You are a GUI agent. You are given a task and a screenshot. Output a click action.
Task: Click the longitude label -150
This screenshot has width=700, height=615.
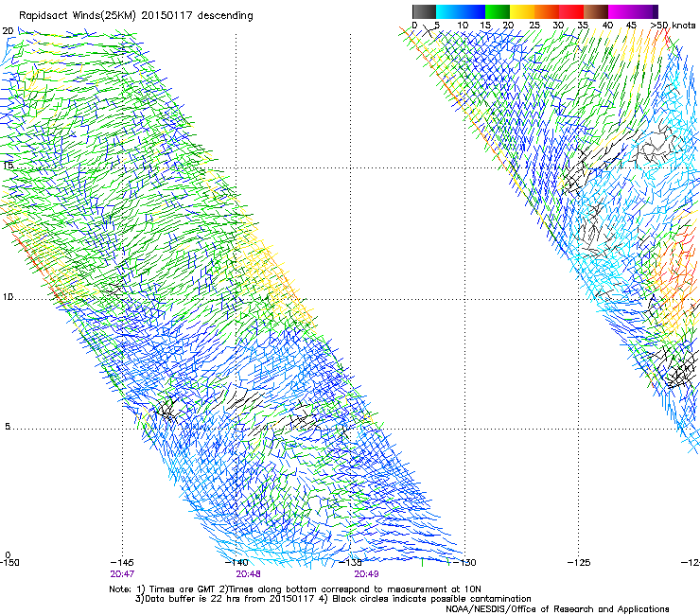[x=9, y=562]
